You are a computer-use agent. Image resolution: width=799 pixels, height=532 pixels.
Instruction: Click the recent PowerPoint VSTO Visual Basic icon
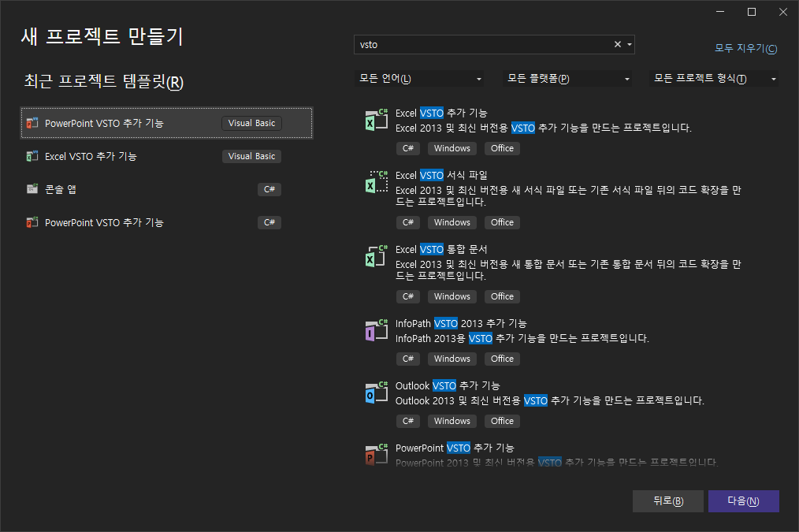32,123
